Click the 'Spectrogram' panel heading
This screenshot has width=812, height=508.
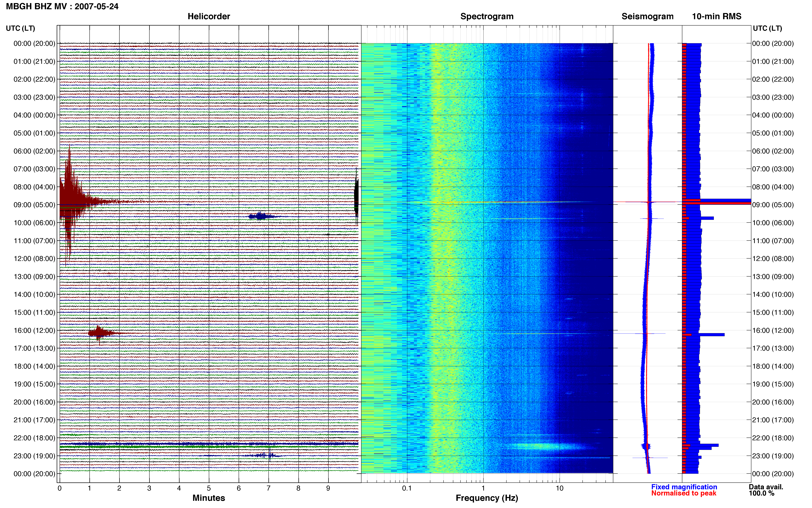point(487,16)
